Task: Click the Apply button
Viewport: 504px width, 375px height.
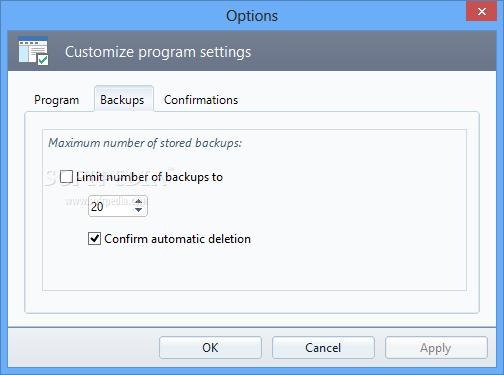Action: pyautogui.click(x=436, y=348)
